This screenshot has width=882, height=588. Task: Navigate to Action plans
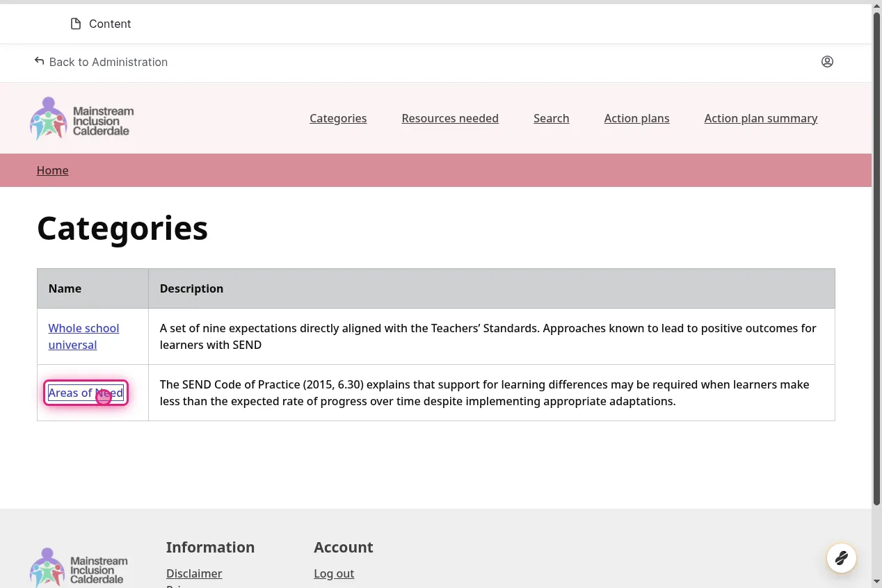tap(636, 118)
